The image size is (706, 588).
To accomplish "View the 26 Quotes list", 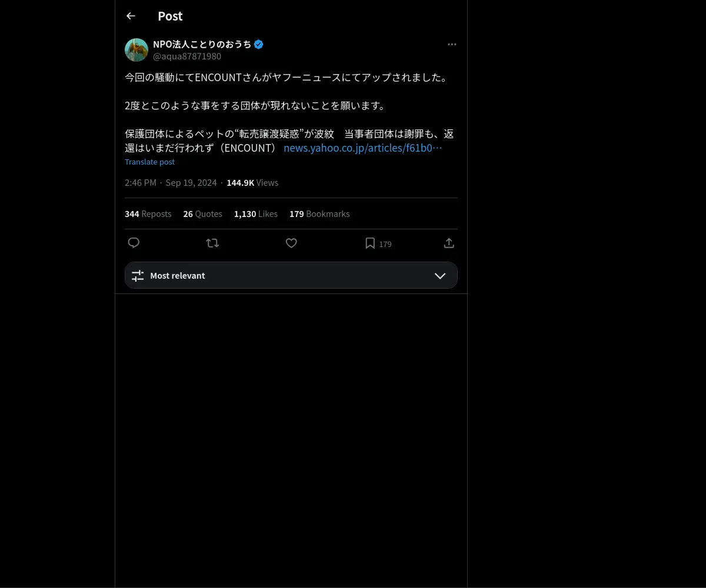I will point(202,214).
